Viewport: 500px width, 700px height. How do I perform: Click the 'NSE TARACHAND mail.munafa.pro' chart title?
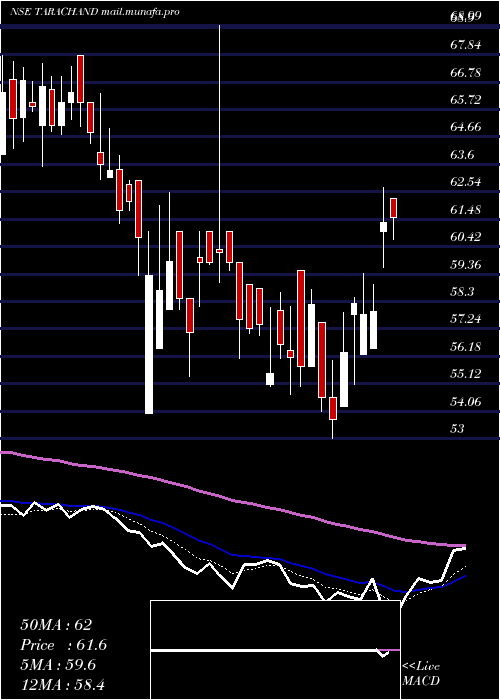pos(95,12)
